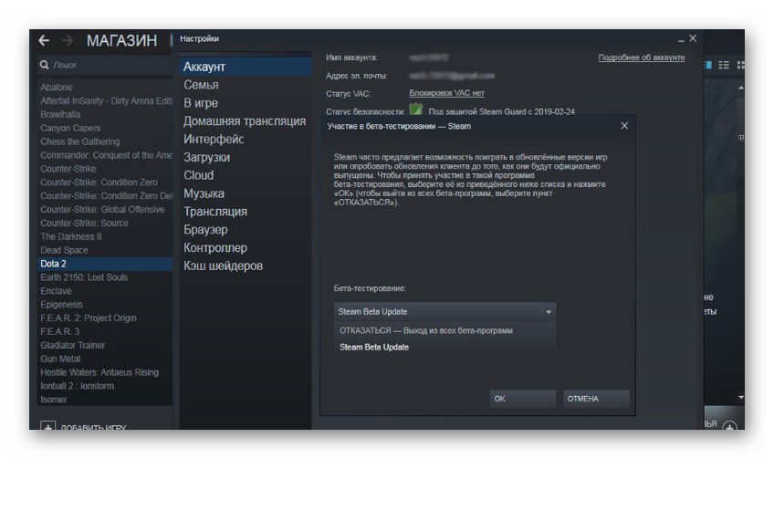774x532 pixels.
Task: Select Dota 2 in the game list
Action: point(54,264)
